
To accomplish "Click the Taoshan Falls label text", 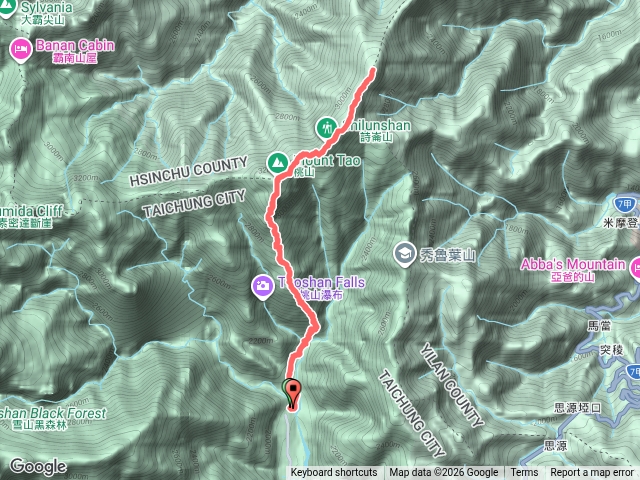I will (322, 287).
